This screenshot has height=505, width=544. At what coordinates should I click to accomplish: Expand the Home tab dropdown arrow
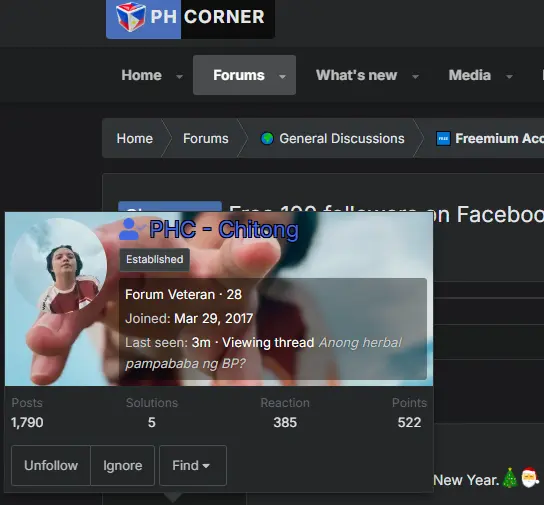tap(179, 76)
